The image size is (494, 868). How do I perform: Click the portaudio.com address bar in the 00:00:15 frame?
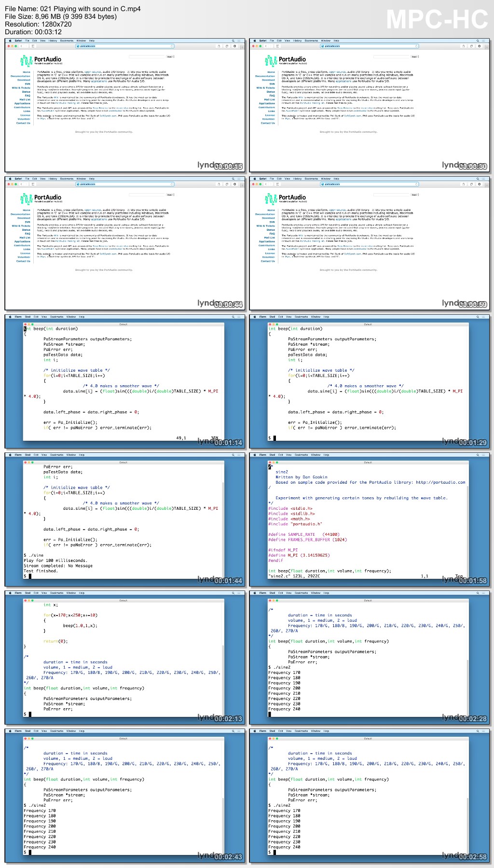[125, 46]
